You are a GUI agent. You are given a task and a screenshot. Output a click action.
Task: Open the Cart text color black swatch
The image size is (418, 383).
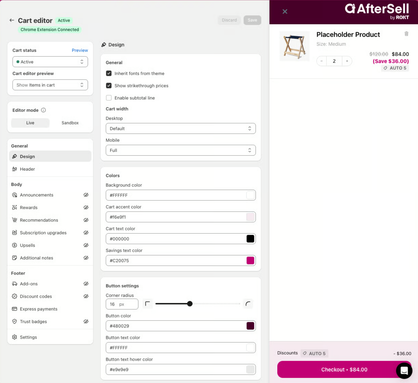(250, 239)
